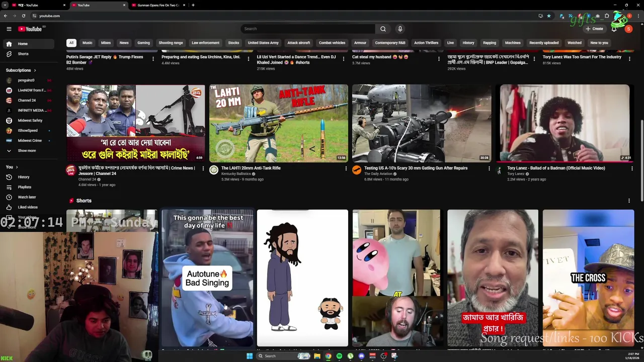Viewport: 644px width, 362px height.
Task: Open Playlists in the sidebar
Action: tap(29, 187)
